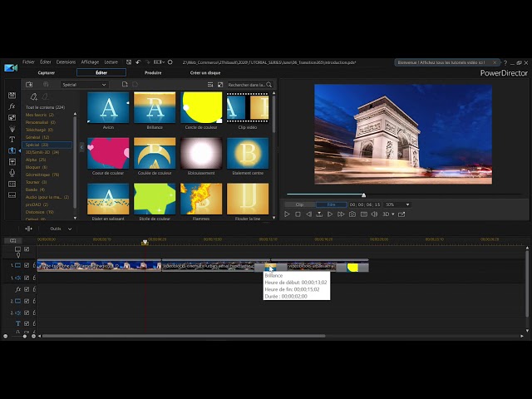Step to previous frame in preview
Screen dimensions: 532x399
[x=308, y=214]
